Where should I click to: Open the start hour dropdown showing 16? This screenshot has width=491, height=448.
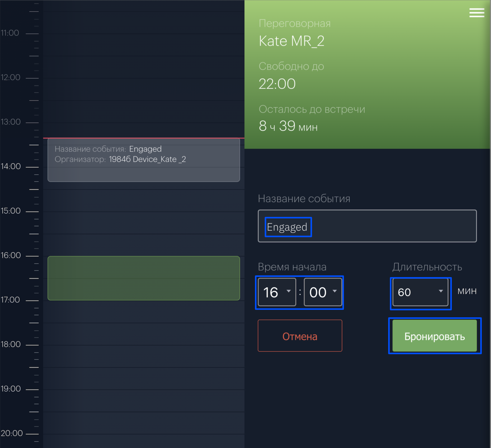coord(277,292)
